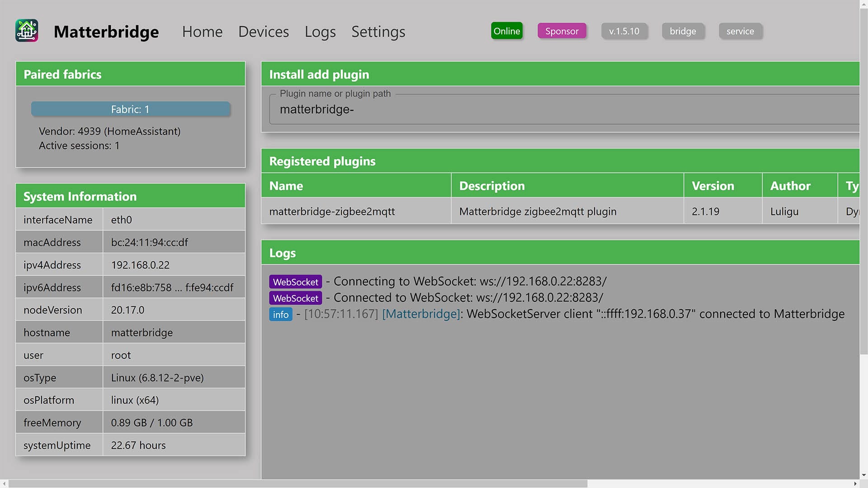
Task: Select the matterbridge-zigbee2mqtt plugin name
Action: click(x=332, y=211)
